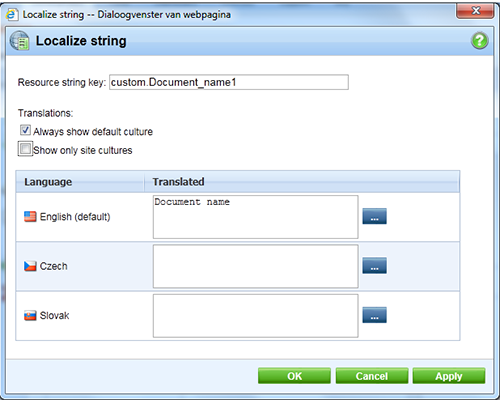The width and height of the screenshot is (500, 400).
Task: Click the Czech flag icon
Action: click(30, 266)
